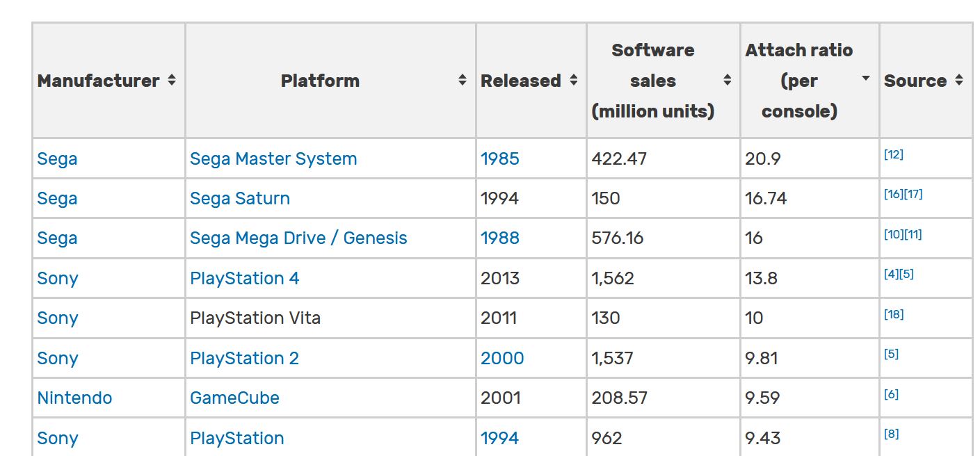The height and width of the screenshot is (456, 980).
Task: Sort table by Source column arrows
Action: 959,81
